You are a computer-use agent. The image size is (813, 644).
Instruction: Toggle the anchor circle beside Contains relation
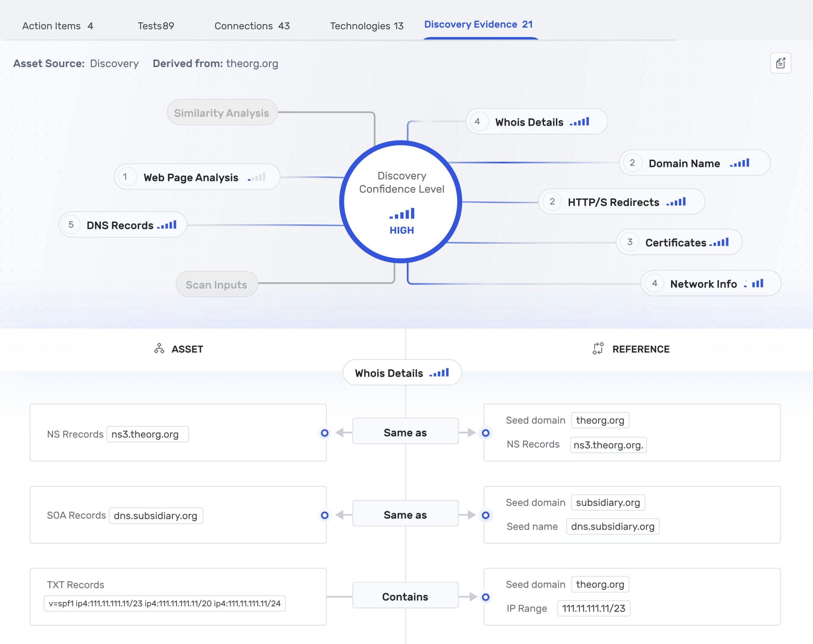click(486, 597)
